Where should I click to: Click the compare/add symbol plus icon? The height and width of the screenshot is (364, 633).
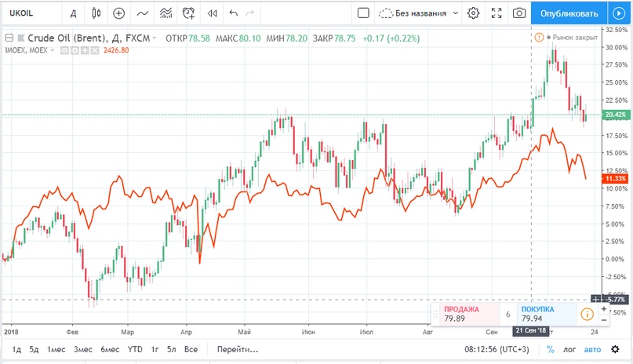(x=118, y=13)
